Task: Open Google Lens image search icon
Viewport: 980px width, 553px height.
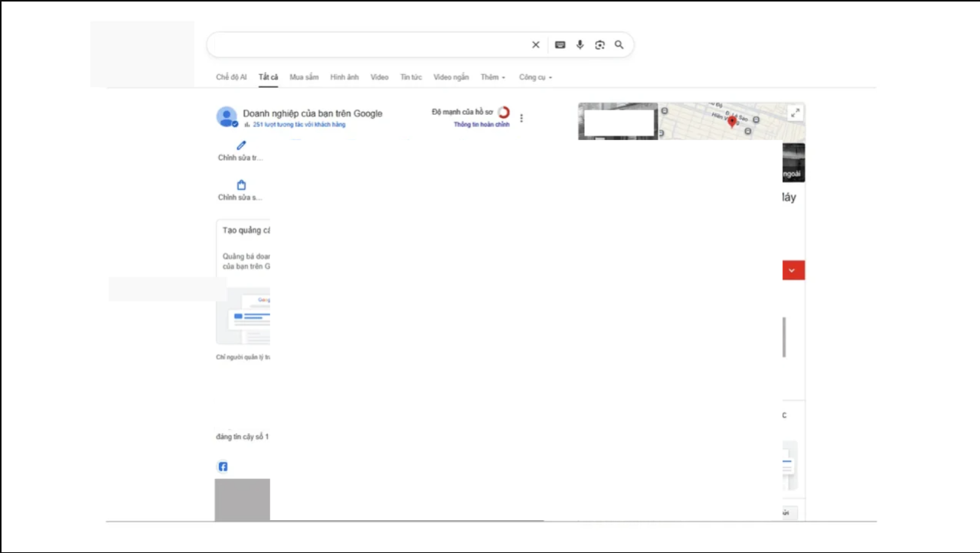Action: point(599,45)
